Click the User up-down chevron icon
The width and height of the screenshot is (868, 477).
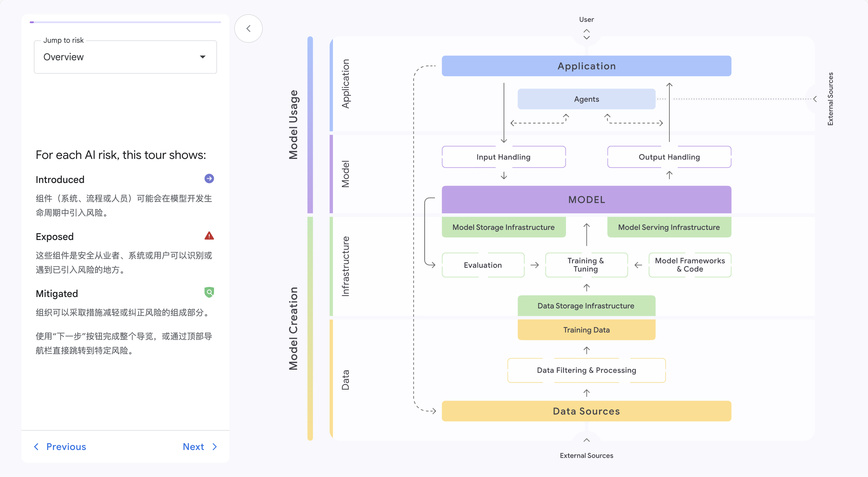586,34
